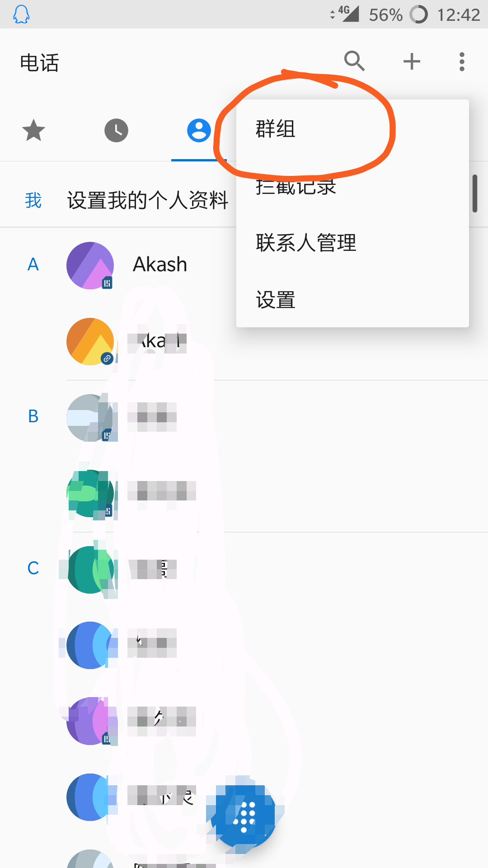Tap 设置我的个人资料 profile setup
The image size is (488, 868).
(x=148, y=200)
